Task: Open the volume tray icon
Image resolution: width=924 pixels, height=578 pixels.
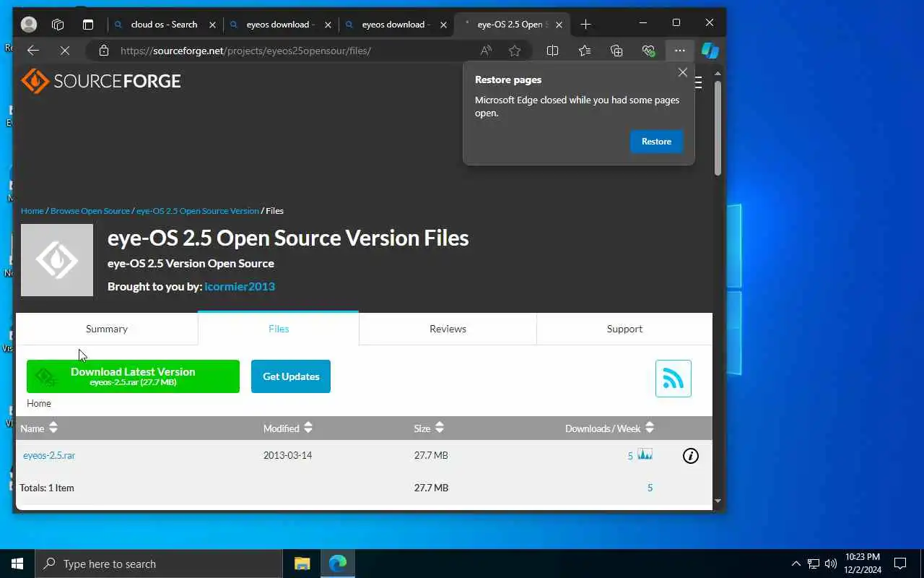Action: (x=831, y=564)
